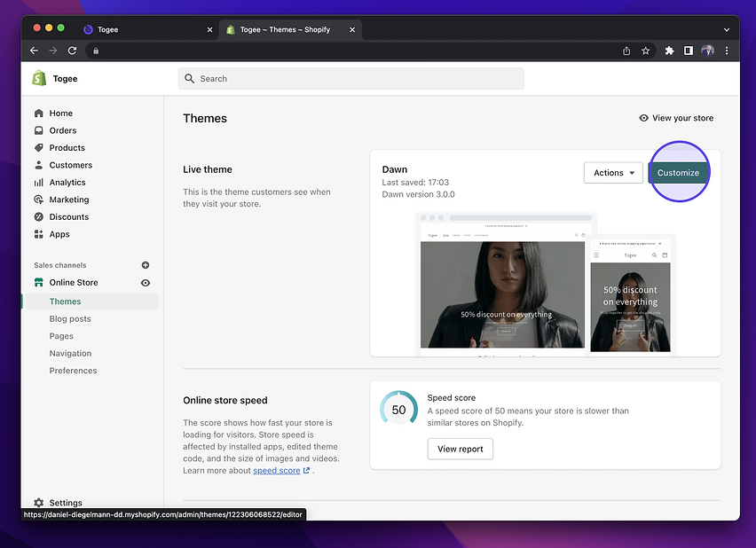Go back in browser
This screenshot has width=756, height=548.
point(34,51)
